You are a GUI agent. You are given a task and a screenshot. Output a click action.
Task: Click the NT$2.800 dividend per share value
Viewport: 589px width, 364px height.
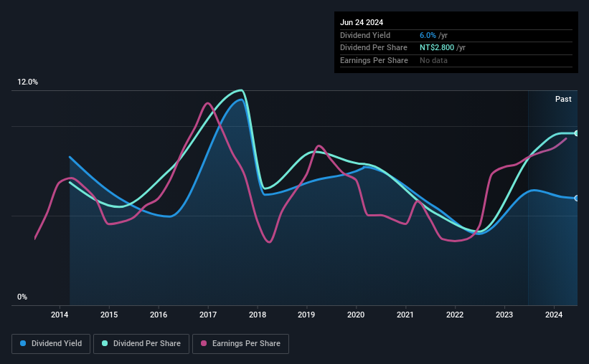pyautogui.click(x=437, y=48)
